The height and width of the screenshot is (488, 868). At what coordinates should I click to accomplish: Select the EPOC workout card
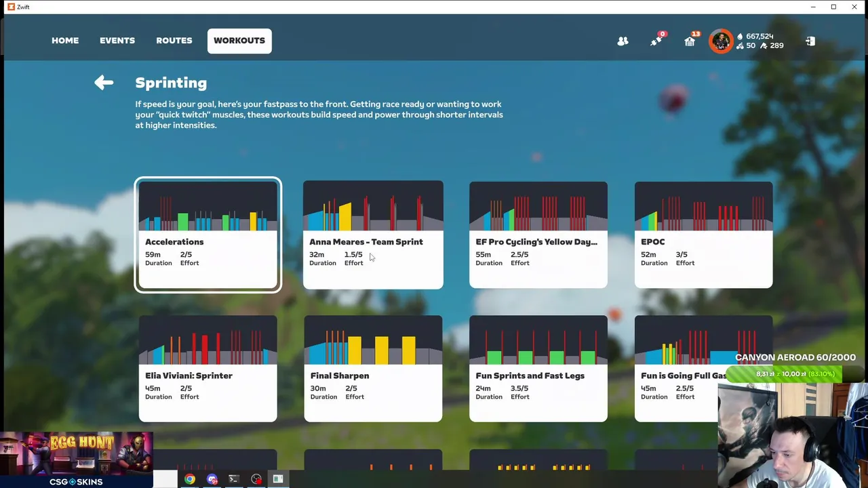click(703, 235)
